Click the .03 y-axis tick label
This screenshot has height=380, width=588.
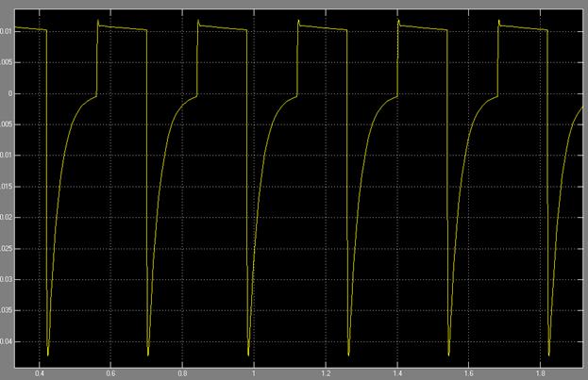[x=6, y=279]
